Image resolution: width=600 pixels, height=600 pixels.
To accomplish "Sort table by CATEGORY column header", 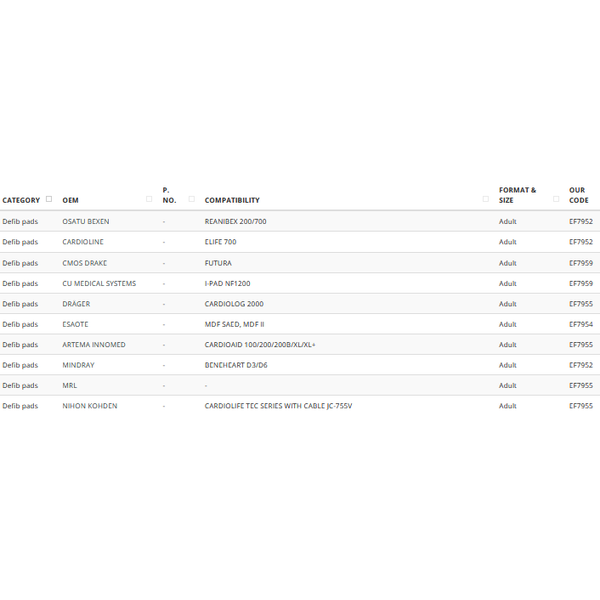I will [x=21, y=200].
